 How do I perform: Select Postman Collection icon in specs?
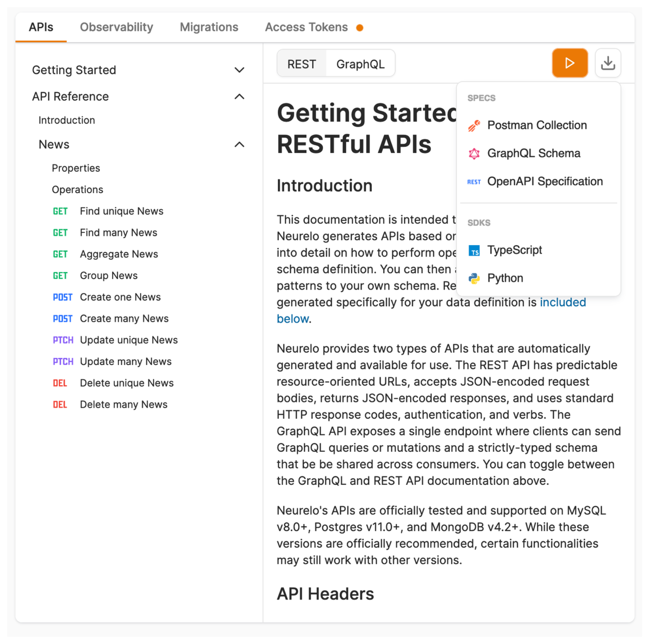(x=474, y=126)
